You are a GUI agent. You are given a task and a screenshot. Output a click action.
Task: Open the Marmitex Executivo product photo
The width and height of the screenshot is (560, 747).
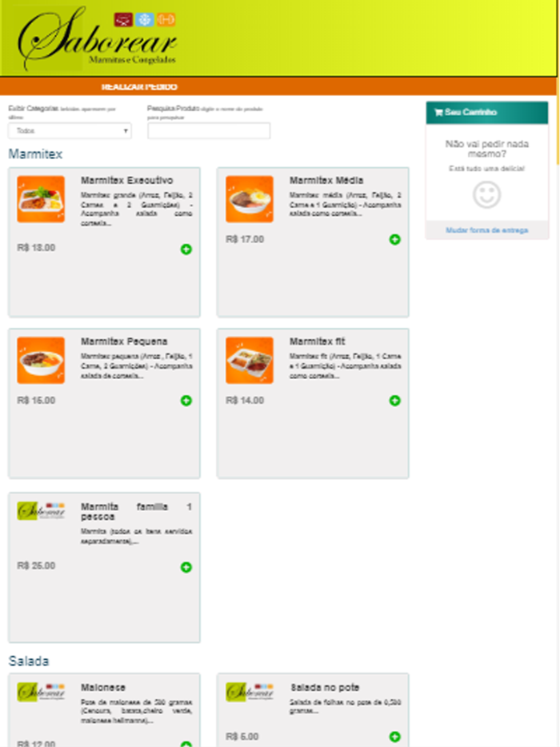[41, 199]
